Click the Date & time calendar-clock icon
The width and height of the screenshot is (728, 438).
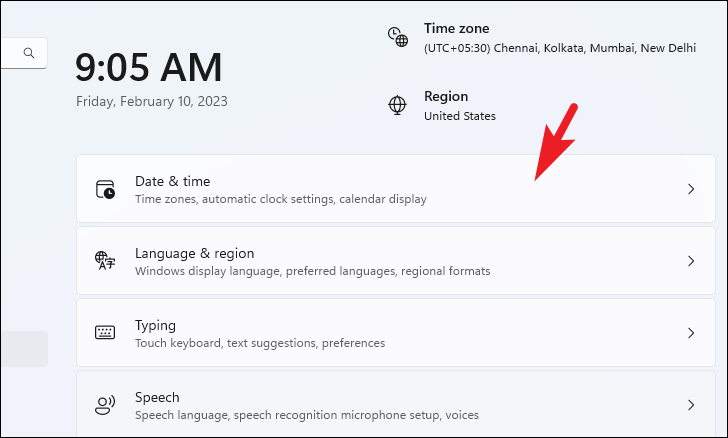tap(105, 190)
